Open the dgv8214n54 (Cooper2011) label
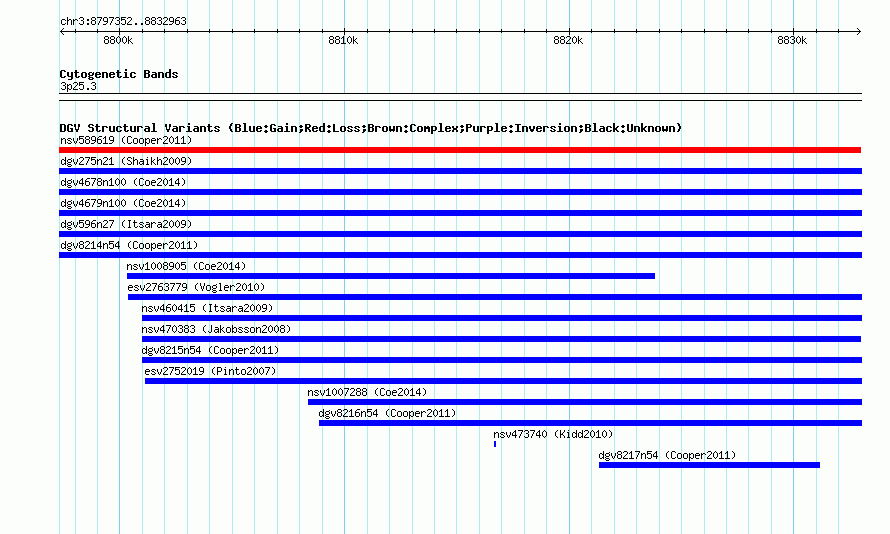 (x=129, y=245)
